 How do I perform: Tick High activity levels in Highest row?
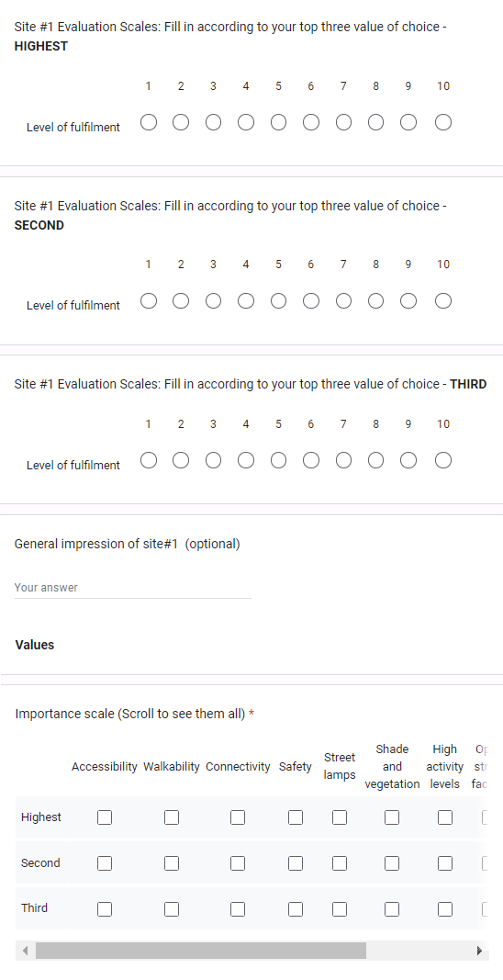click(445, 817)
